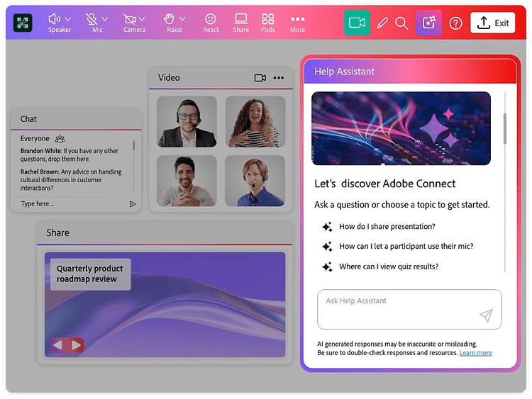Screen dimensions: 532x399
Task: Toggle the Speaker audio icon
Action: (x=54, y=19)
